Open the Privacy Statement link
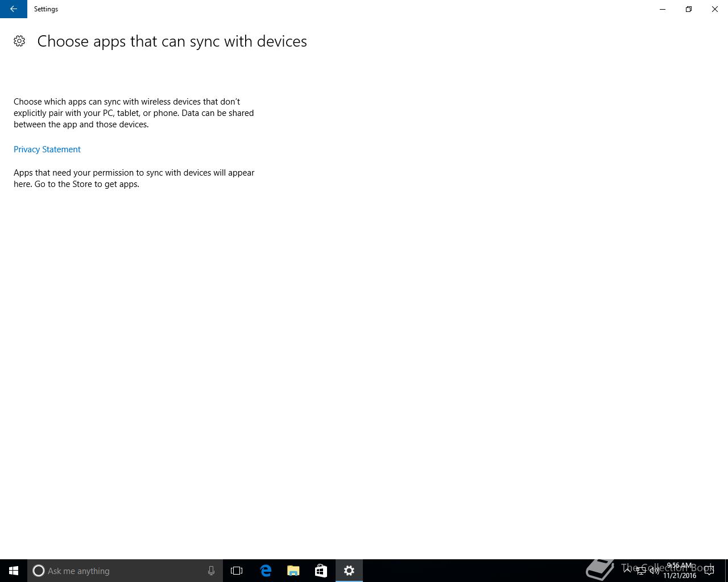728x582 pixels. click(x=47, y=149)
